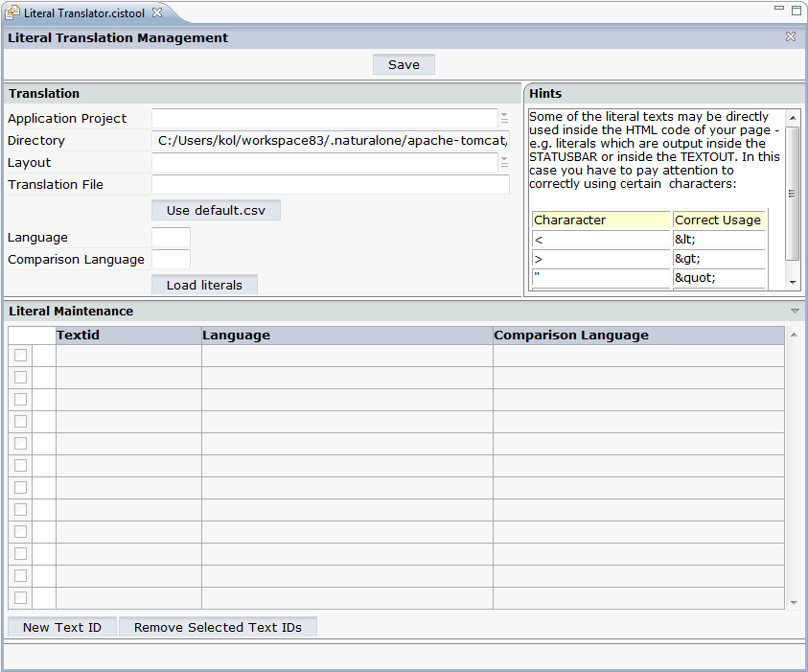Maximize the editor view area

pyautogui.click(x=796, y=9)
